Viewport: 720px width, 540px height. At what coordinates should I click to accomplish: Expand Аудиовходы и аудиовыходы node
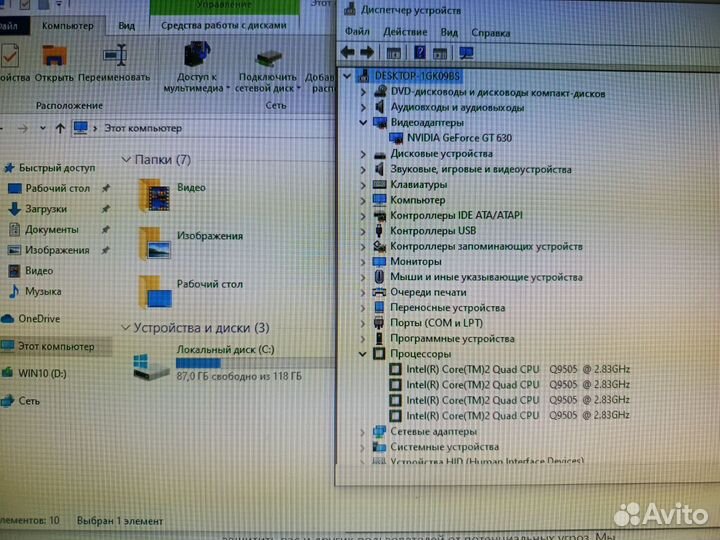point(363,108)
